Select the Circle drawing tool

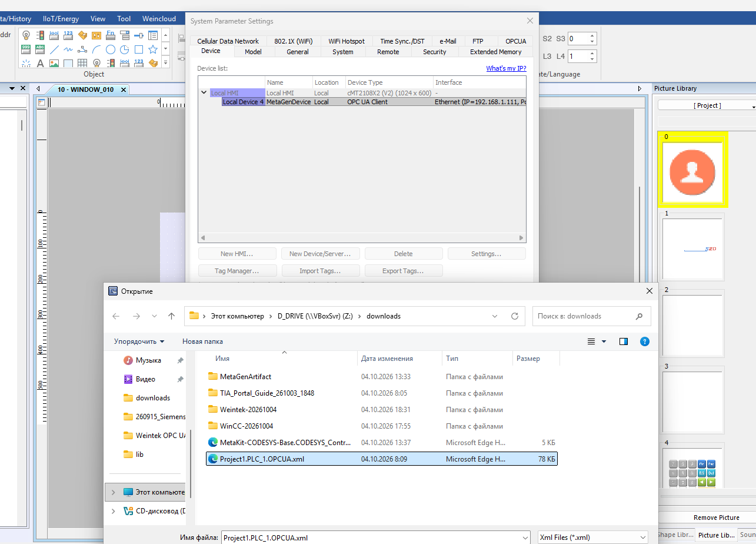111,49
